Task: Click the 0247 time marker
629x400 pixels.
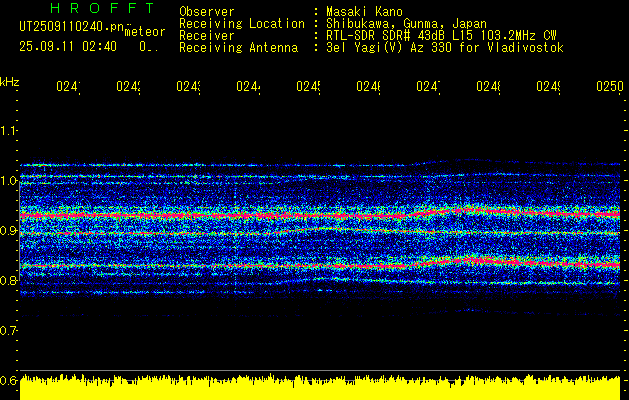Action: 428,87
